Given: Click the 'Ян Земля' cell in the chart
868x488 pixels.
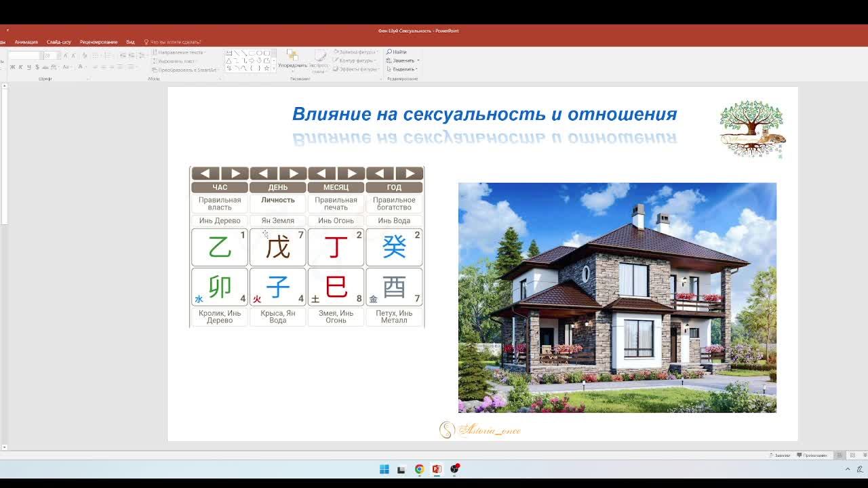Looking at the screenshot, I should [x=278, y=220].
